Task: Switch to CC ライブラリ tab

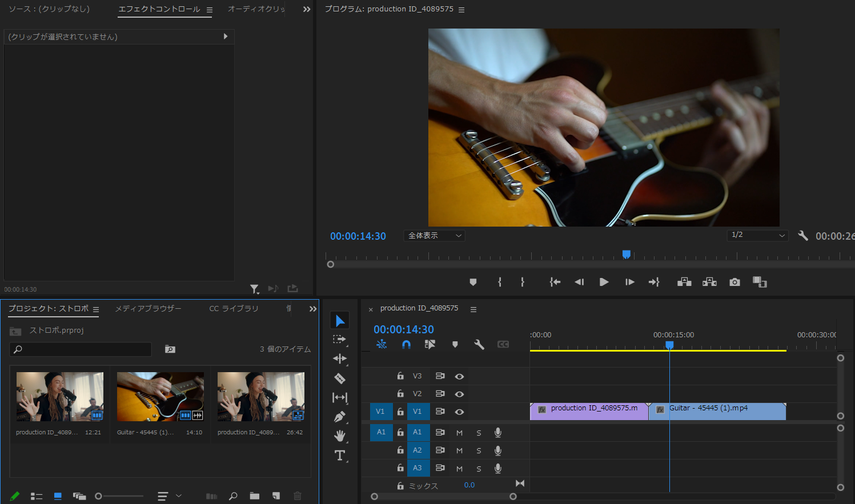Action: click(234, 308)
